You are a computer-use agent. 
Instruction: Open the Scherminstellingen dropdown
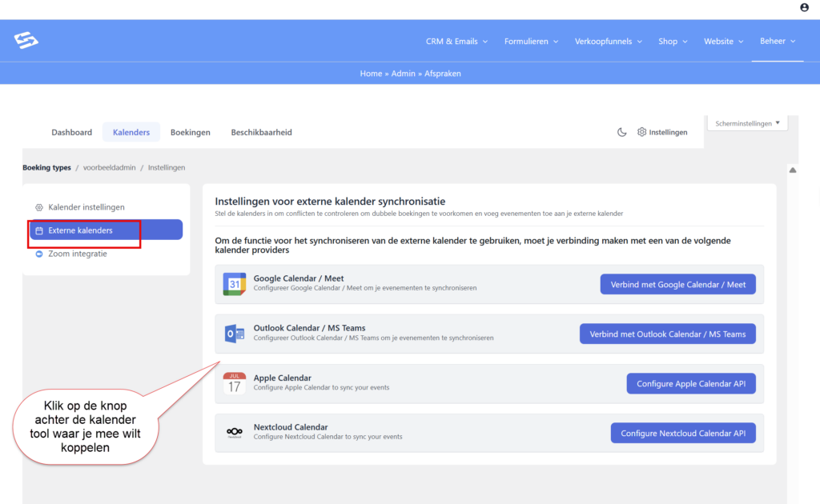click(x=747, y=123)
